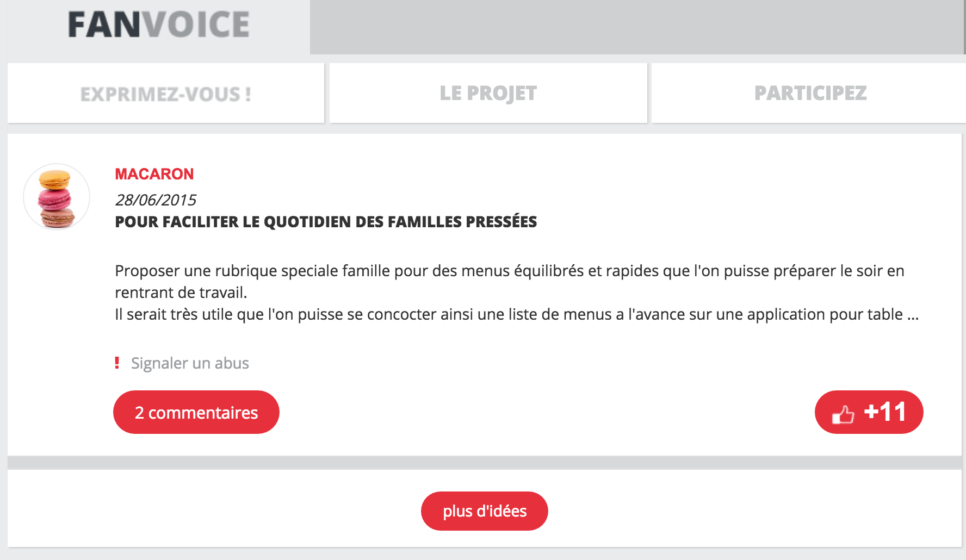The width and height of the screenshot is (966, 560).
Task: Click the post date 28/06/2015
Action: 156,200
